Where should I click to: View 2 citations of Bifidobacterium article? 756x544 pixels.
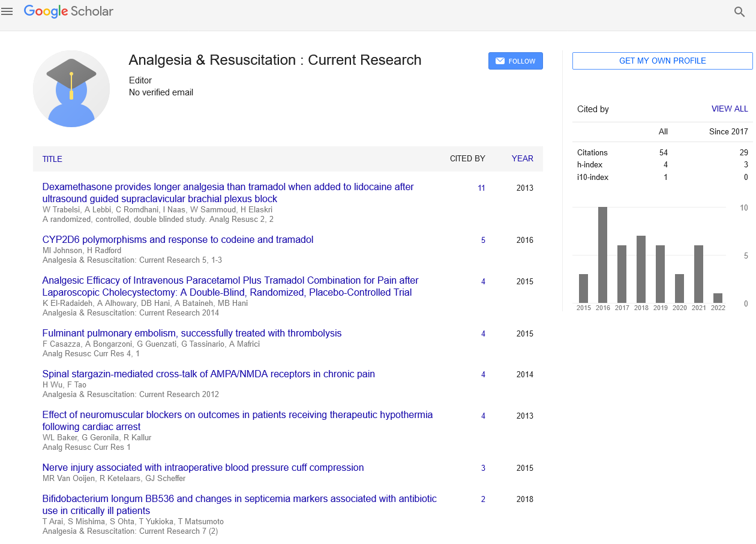pos(483,499)
